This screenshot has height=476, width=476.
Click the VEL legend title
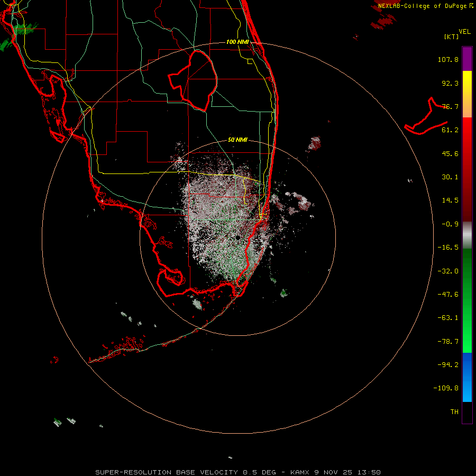464,32
